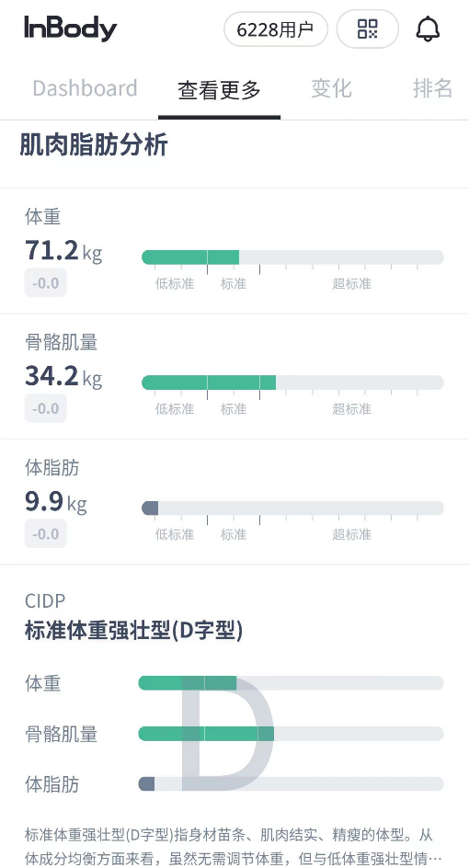Tap the InBody logo

click(70, 29)
